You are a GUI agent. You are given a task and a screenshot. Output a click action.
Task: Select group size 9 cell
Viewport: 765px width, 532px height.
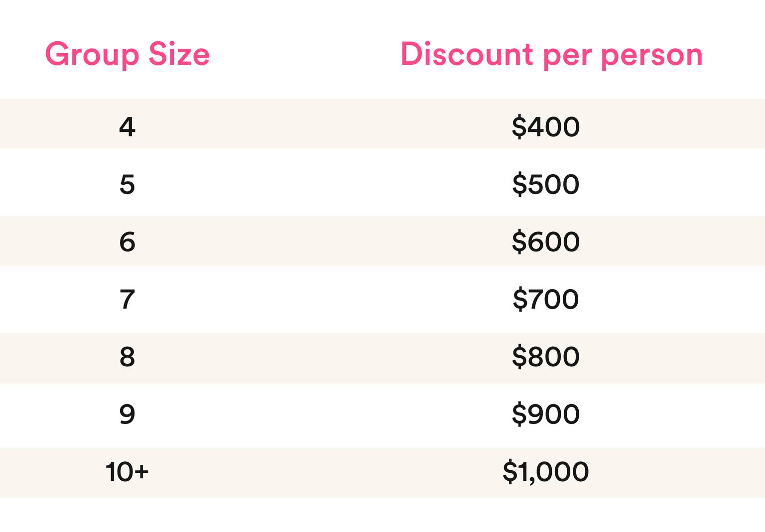pos(127,414)
